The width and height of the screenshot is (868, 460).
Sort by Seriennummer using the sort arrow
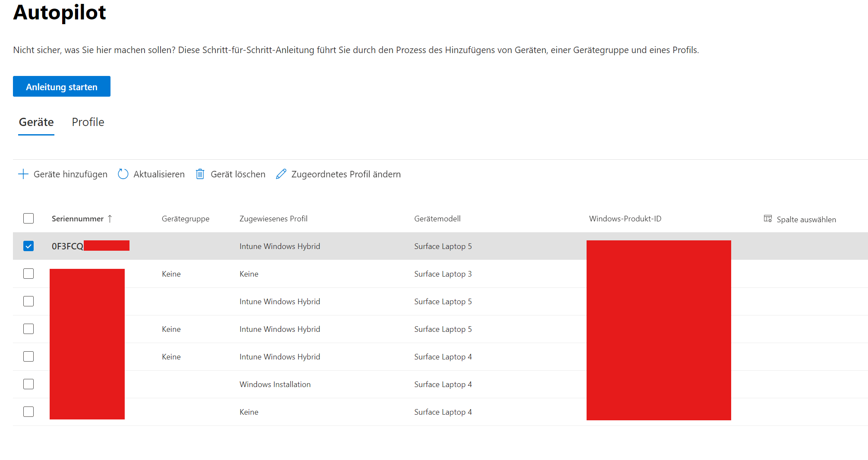tap(110, 218)
